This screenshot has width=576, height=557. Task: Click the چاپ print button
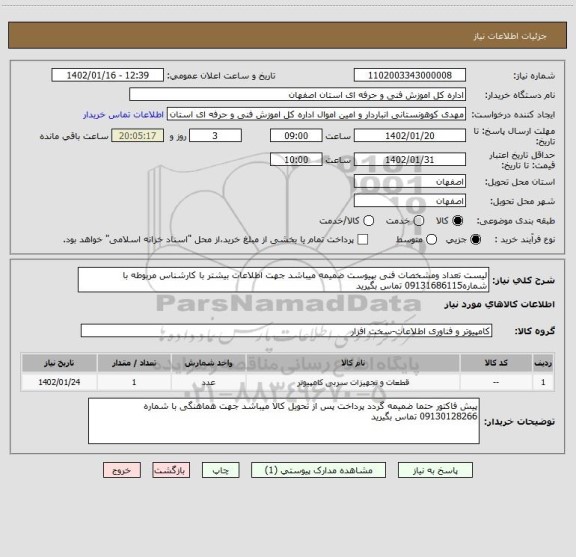tap(221, 470)
